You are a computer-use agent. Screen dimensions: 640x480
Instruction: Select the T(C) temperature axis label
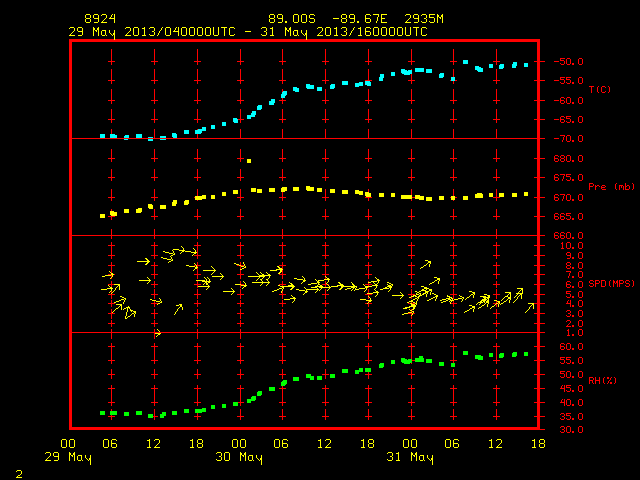coord(600,90)
